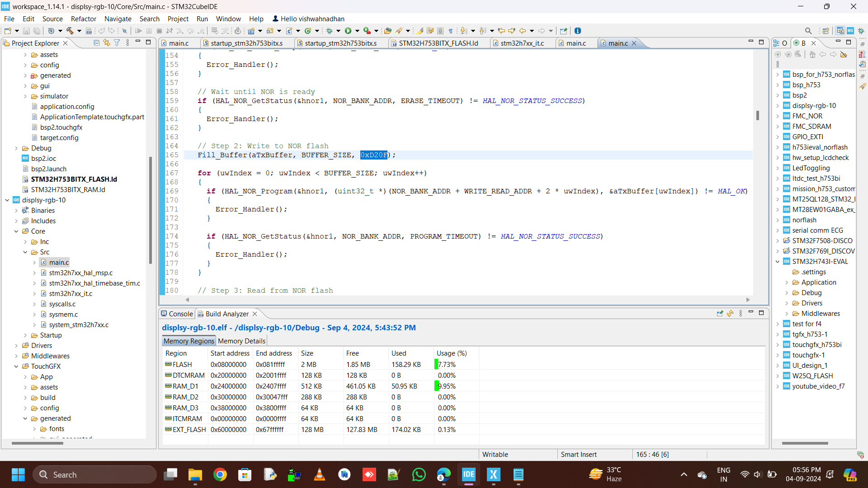The width and height of the screenshot is (868, 488).
Task: Open the Run button dropdown arrow
Action: pyautogui.click(x=357, y=31)
